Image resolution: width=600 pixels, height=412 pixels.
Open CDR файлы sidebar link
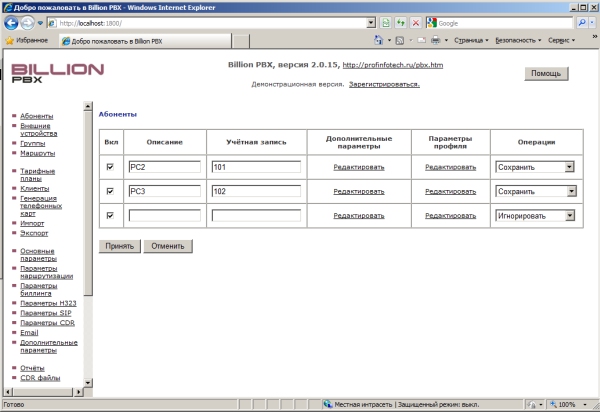point(40,378)
